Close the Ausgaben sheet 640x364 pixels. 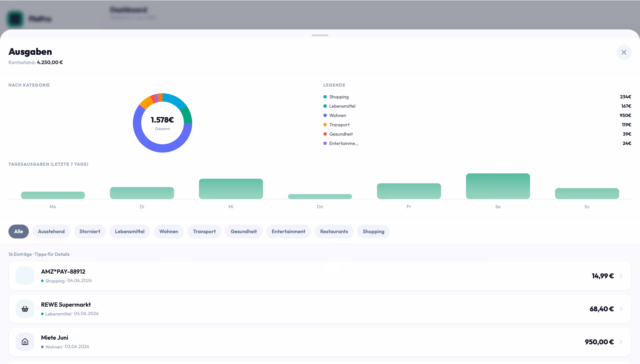click(624, 52)
